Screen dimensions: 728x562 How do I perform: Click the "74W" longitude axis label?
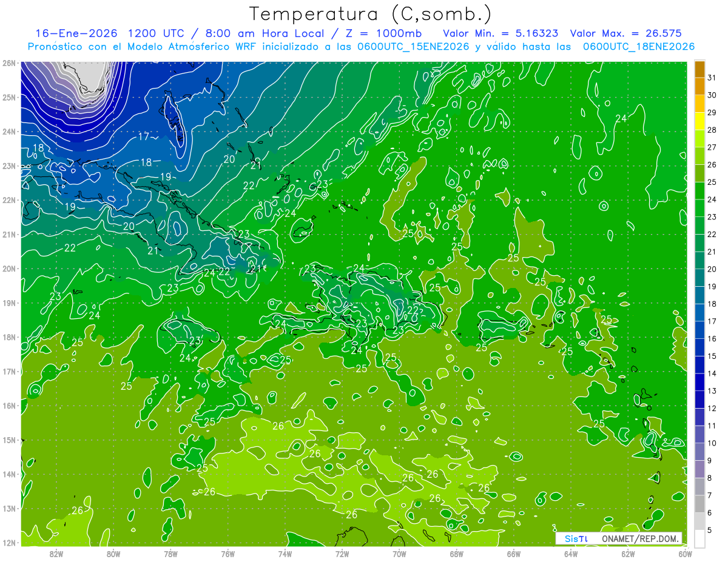285,554
